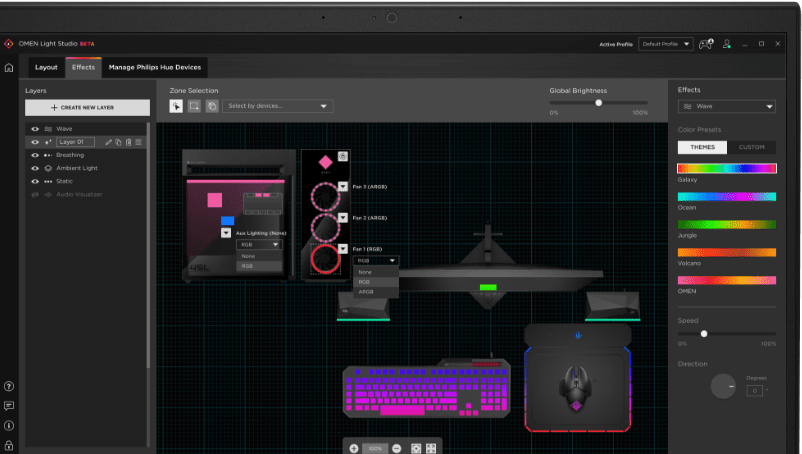Open the game controller notification icon
This screenshot has width=802, height=454.
pyautogui.click(x=706, y=44)
